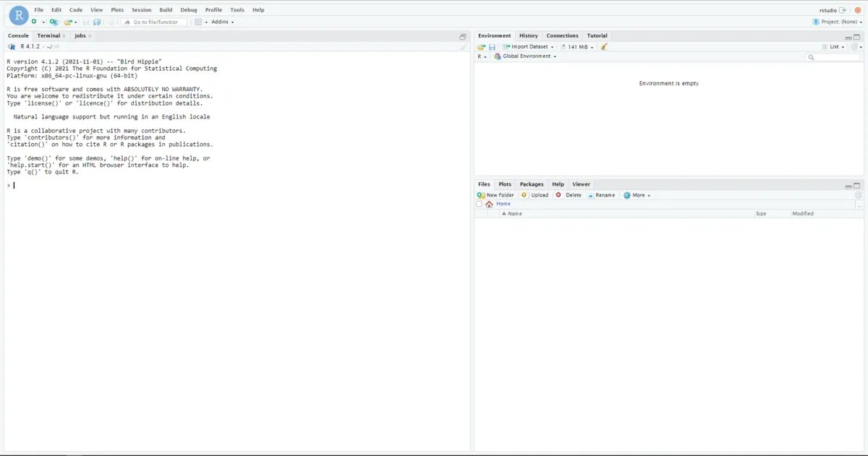This screenshot has height=456, width=868.
Task: Expand the Addins dropdown
Action: point(222,22)
